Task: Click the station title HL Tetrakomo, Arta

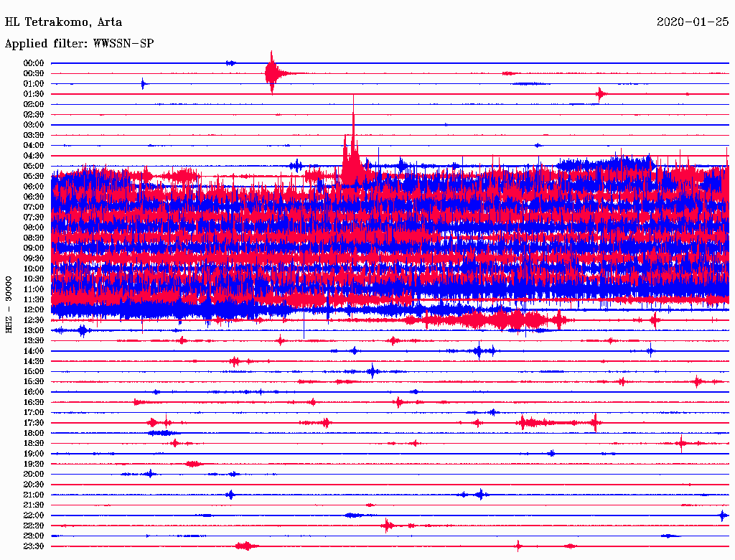Action: pyautogui.click(x=63, y=22)
